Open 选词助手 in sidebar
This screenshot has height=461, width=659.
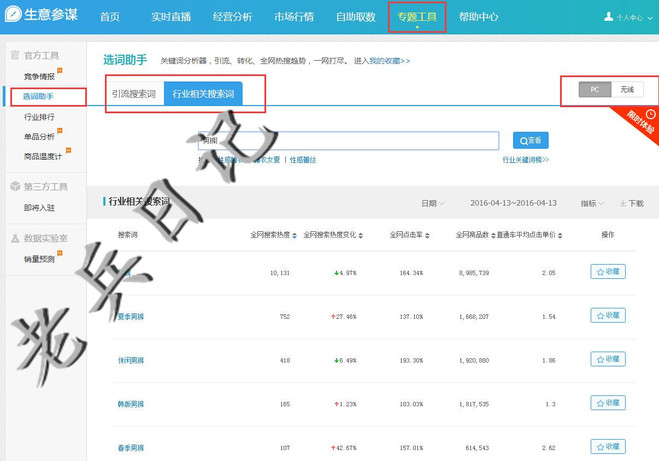[x=38, y=96]
